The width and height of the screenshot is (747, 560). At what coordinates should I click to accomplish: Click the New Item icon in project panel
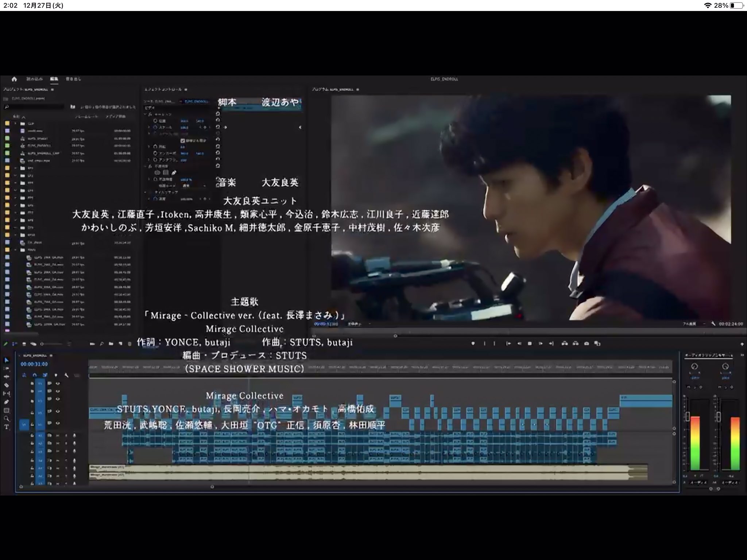click(x=120, y=343)
